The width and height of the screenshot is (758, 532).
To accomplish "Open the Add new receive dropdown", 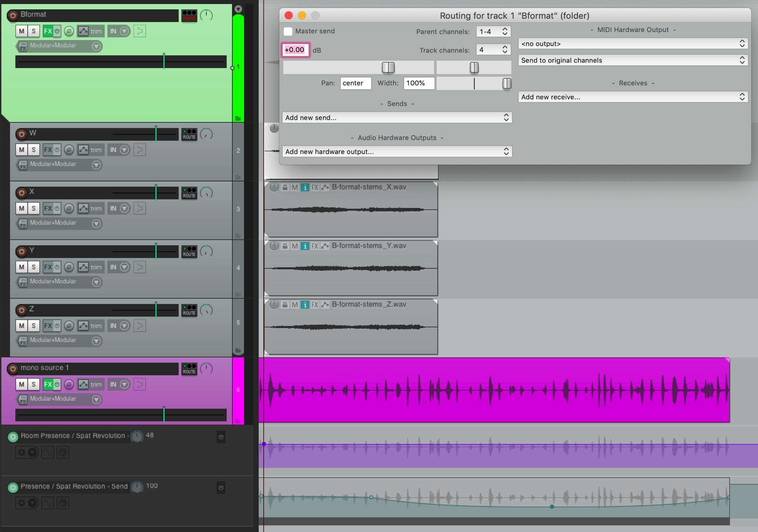I will coord(632,97).
